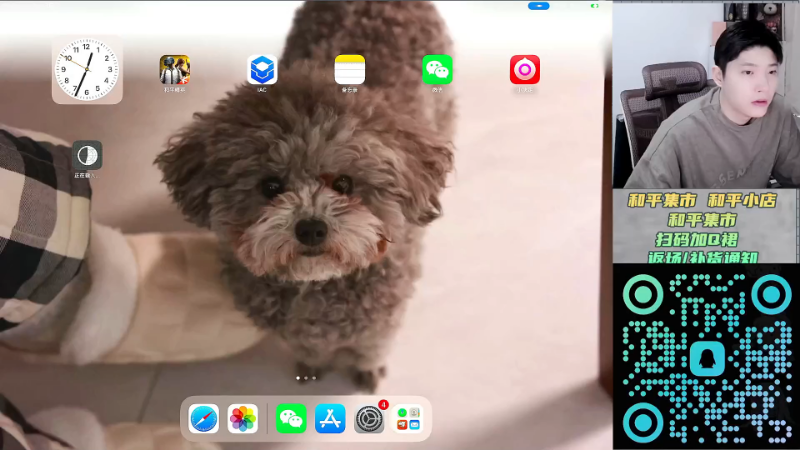This screenshot has height=450, width=800.
Task: Open the red app with pink ring icon
Action: pyautogui.click(x=524, y=69)
